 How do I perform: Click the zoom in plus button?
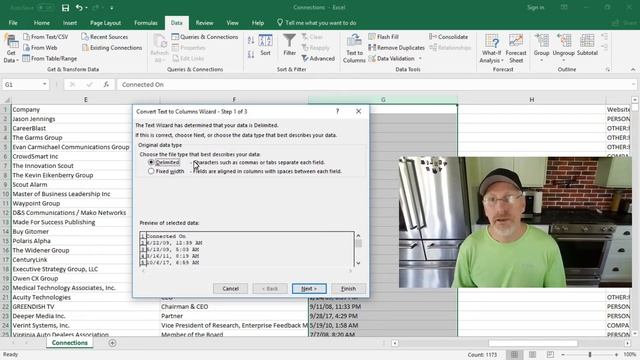(616, 355)
